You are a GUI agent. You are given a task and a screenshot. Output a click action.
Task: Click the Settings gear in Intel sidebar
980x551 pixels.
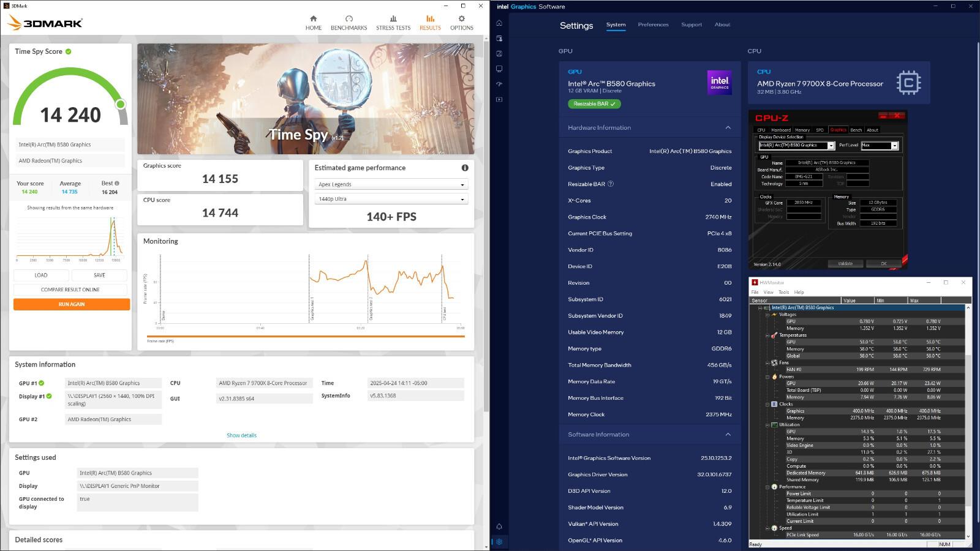pos(499,542)
